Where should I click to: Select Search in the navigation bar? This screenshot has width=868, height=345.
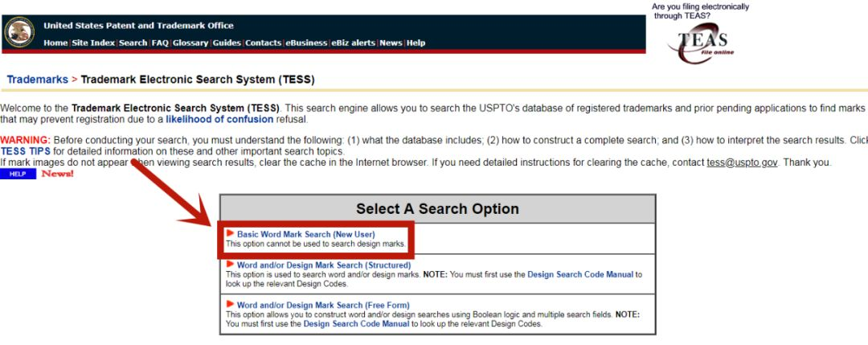click(x=133, y=43)
